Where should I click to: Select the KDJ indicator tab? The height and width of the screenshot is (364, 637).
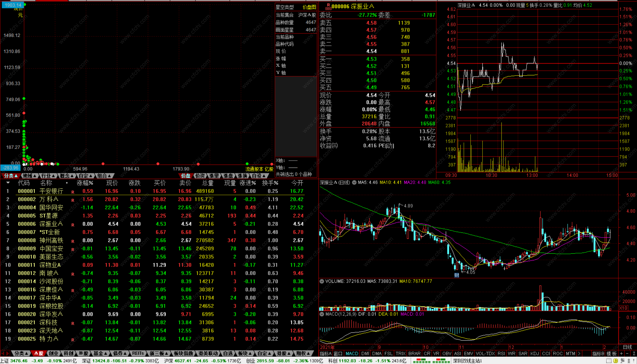click(535, 354)
